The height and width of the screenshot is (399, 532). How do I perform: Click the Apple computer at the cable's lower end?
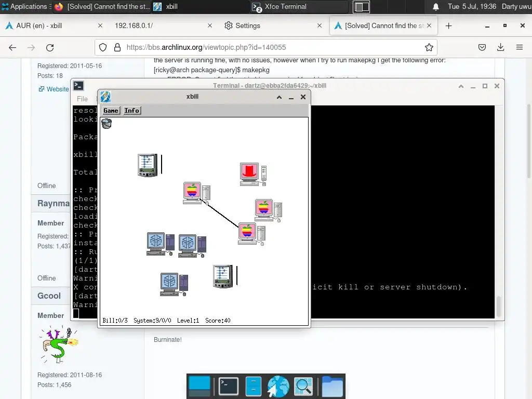coord(252,234)
